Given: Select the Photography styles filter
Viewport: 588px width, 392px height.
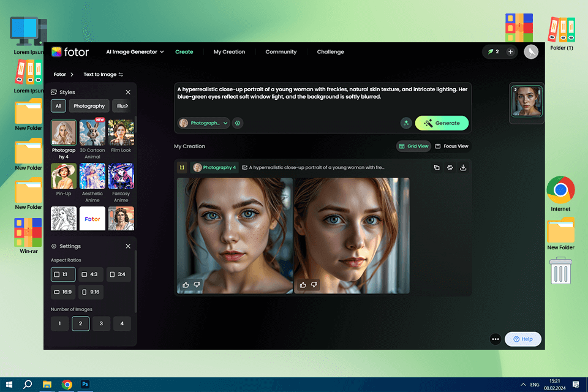Looking at the screenshot, I should tap(89, 106).
